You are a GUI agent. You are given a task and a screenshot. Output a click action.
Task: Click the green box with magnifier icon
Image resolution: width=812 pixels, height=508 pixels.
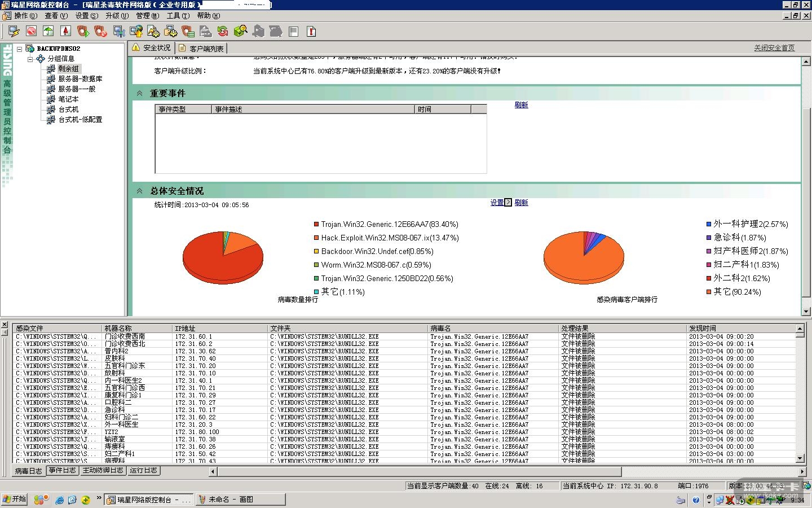click(x=241, y=31)
